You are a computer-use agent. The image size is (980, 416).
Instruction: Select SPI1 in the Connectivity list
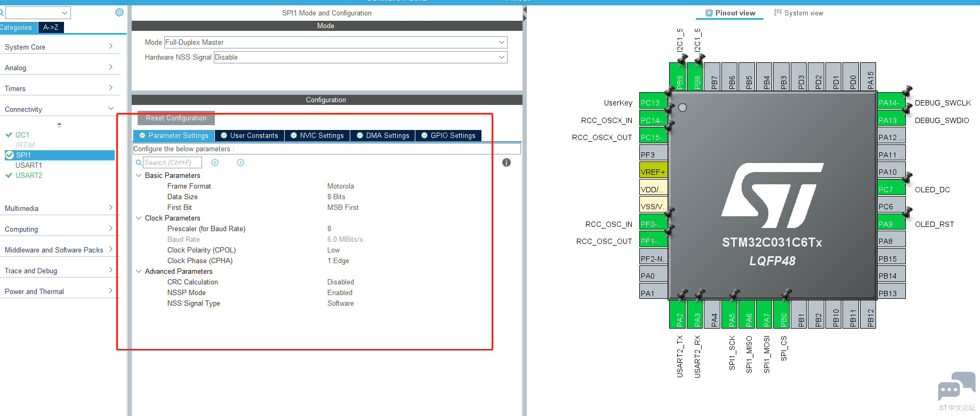pyautogui.click(x=60, y=155)
